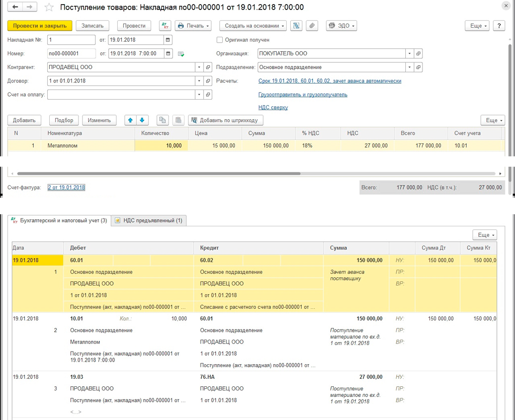
Task: Open Создать на основании dropdown
Action: tap(253, 26)
